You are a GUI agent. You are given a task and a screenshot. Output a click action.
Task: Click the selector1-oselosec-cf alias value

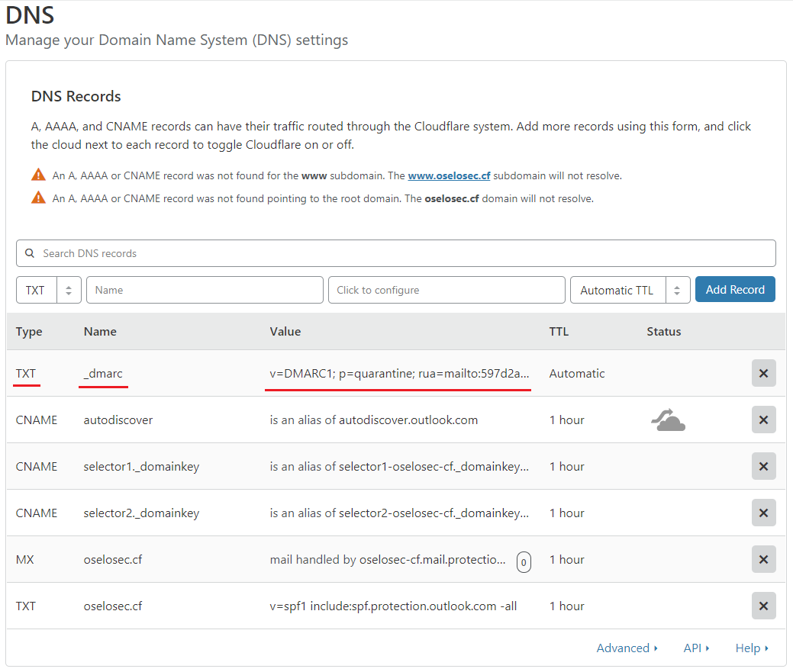(399, 466)
